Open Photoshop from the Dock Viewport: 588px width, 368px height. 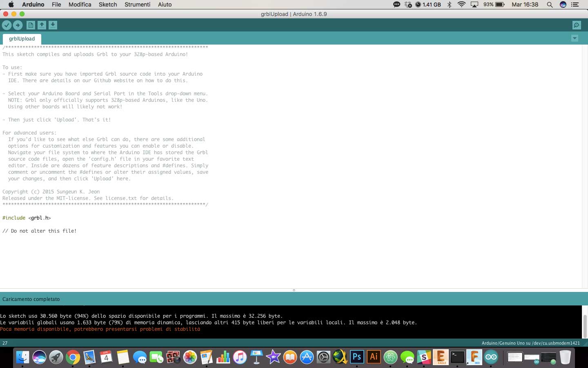click(357, 357)
